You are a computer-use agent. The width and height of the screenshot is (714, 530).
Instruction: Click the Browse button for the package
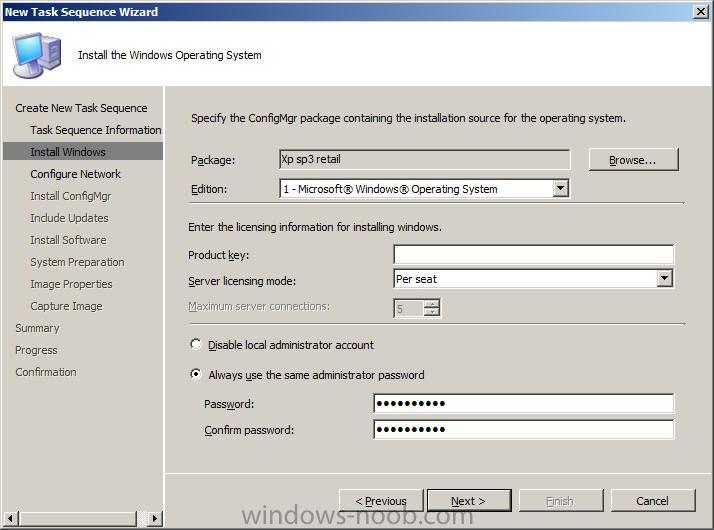pyautogui.click(x=633, y=160)
